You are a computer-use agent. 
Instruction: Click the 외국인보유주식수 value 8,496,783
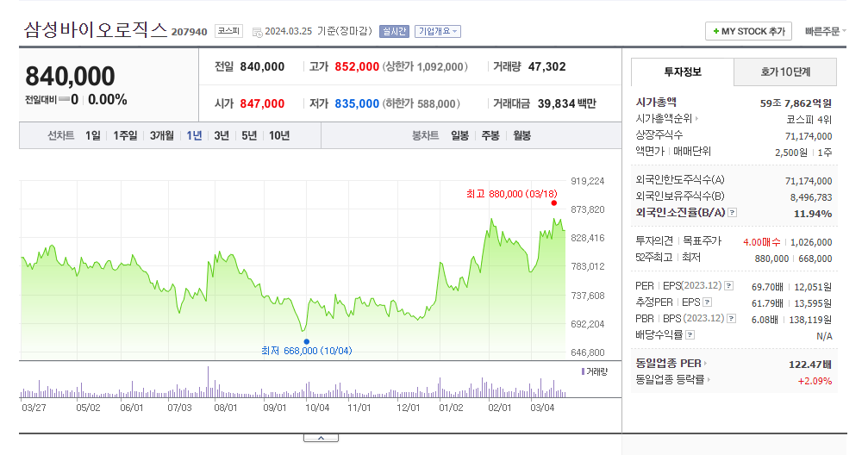click(811, 197)
